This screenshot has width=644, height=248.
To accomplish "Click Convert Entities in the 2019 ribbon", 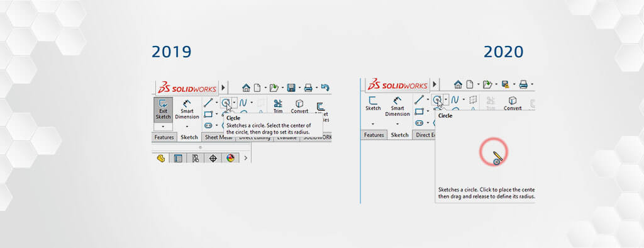I will pos(299,107).
